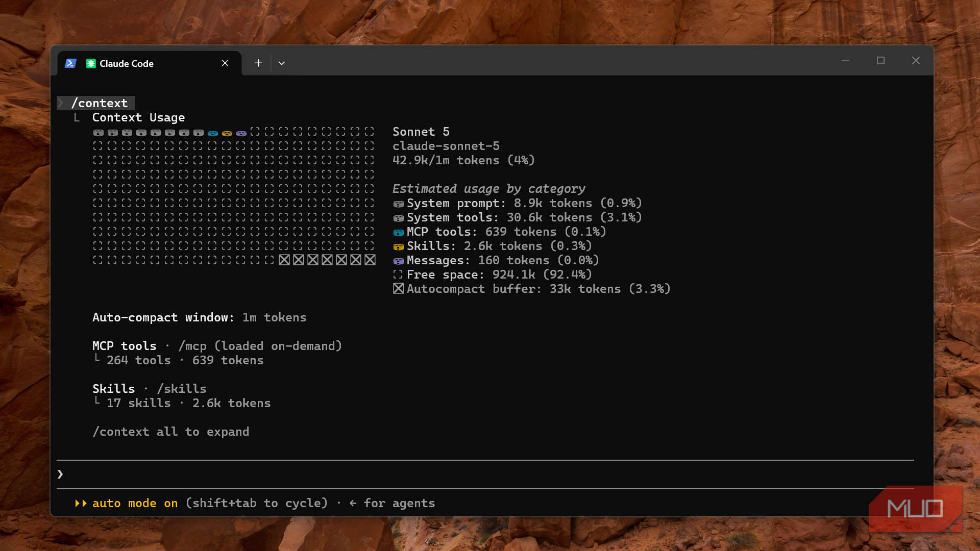
Task: Click the Messages 160 tokens text
Action: tap(503, 260)
